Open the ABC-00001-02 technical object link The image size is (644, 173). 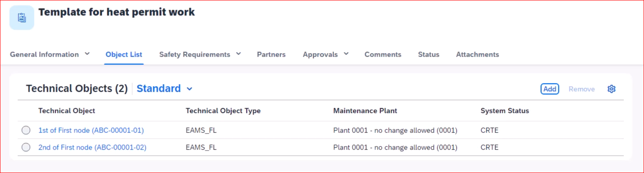point(92,147)
